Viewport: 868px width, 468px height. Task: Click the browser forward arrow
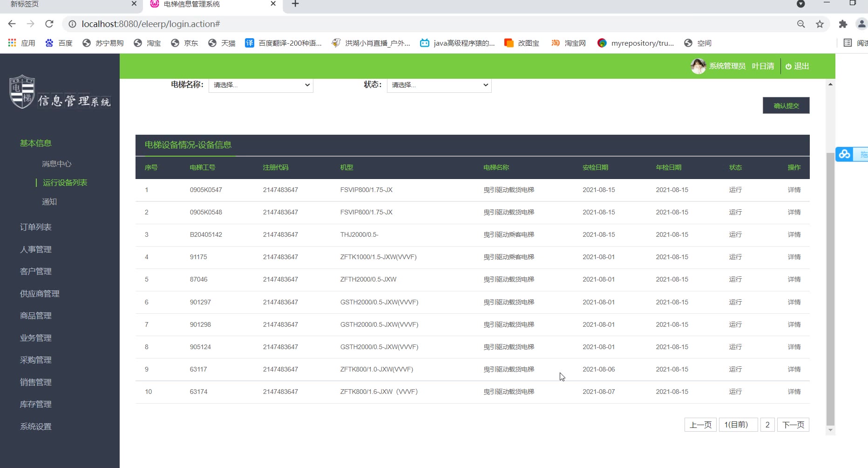tap(31, 24)
